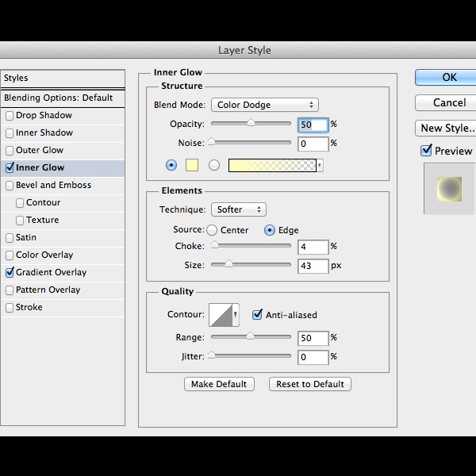
Task: Click the Make Default button
Action: pyautogui.click(x=219, y=384)
